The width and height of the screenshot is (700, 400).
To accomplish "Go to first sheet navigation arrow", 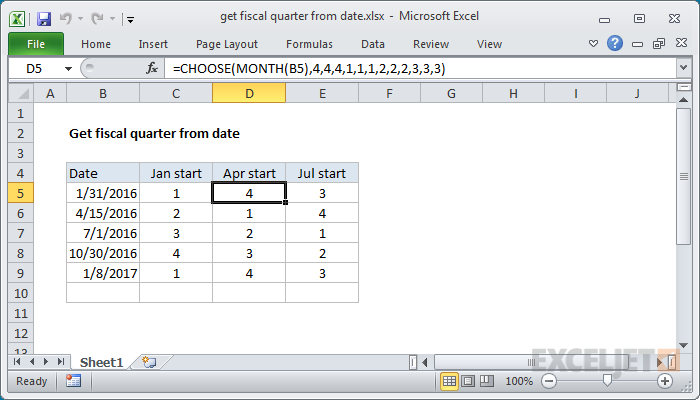I will pyautogui.click(x=17, y=362).
